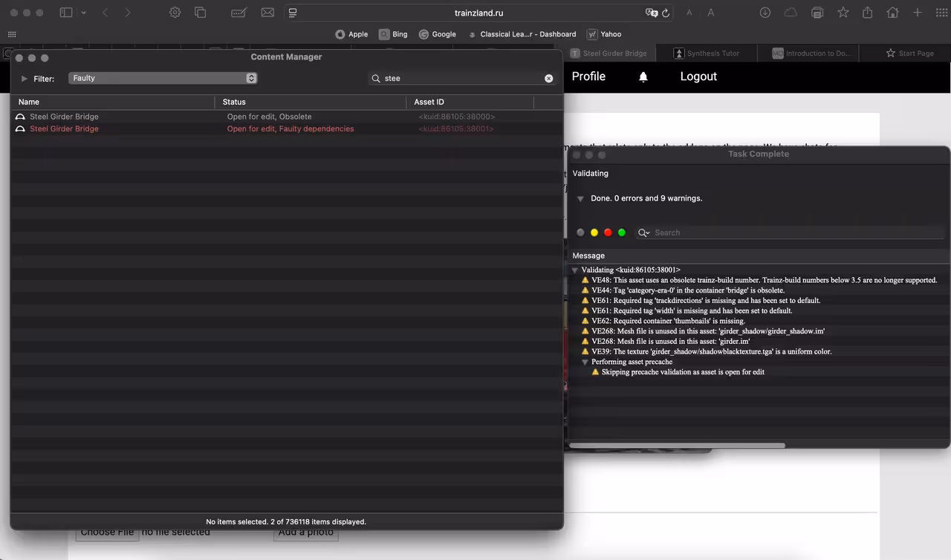Select the VE48 obsolete trainz-build warning
This screenshot has height=560, width=951.
759,280
